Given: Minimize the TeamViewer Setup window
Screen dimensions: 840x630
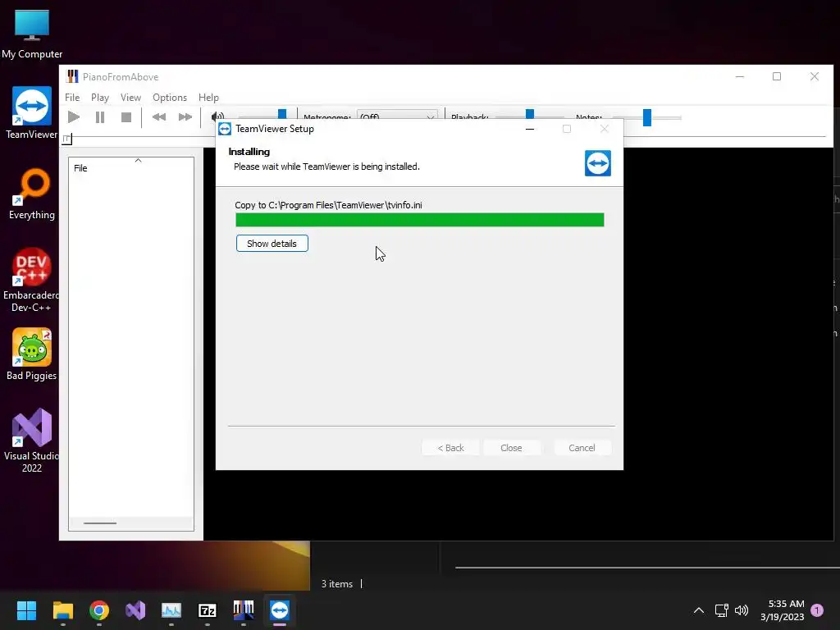Looking at the screenshot, I should coord(530,129).
